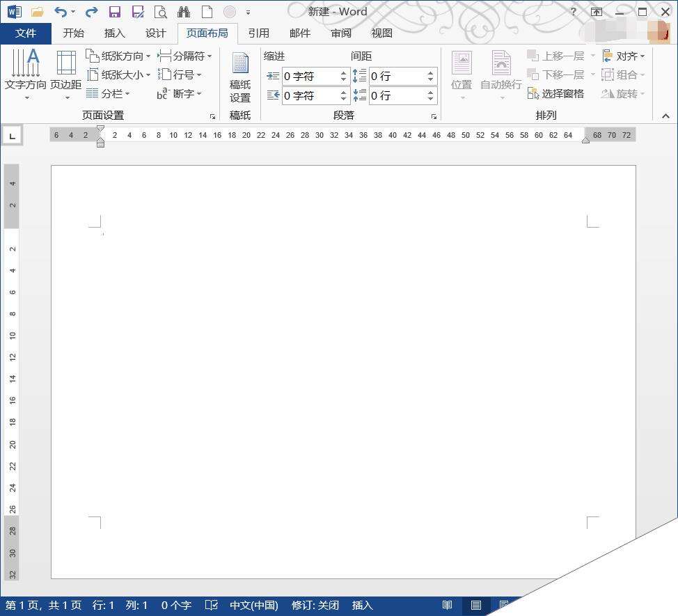The height and width of the screenshot is (616, 678).
Task: Click the Page Layout (页面布局) tab
Action: (x=207, y=33)
